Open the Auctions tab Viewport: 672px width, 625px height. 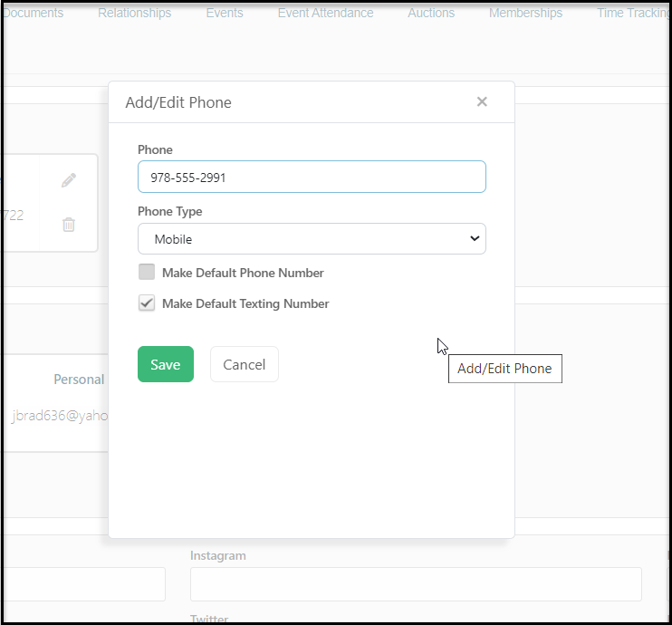pyautogui.click(x=431, y=13)
